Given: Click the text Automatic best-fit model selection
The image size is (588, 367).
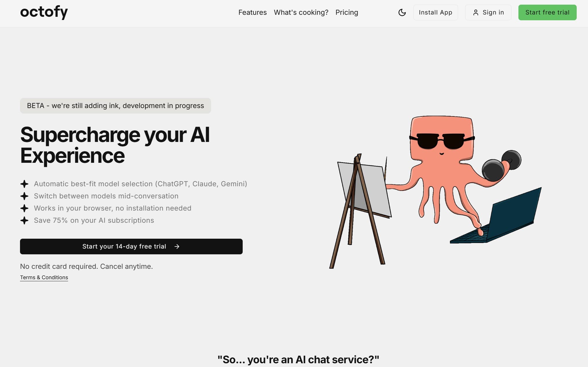Looking at the screenshot, I should pyautogui.click(x=141, y=184).
